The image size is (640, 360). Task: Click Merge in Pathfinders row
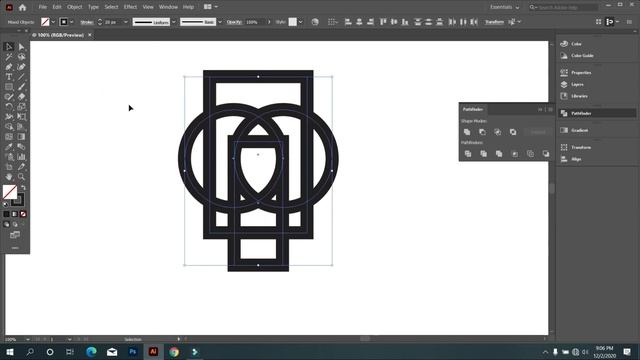point(499,153)
